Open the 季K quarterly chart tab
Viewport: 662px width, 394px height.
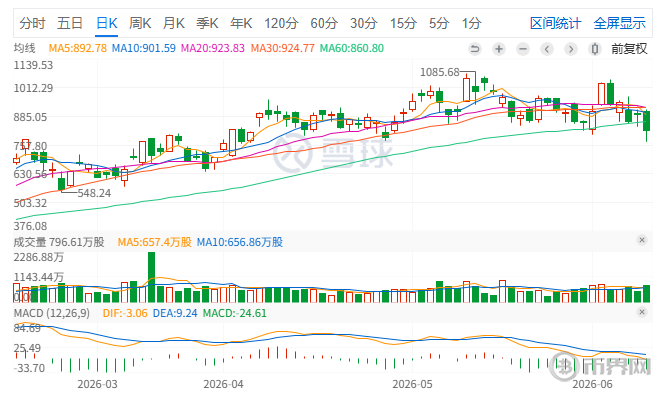207,23
